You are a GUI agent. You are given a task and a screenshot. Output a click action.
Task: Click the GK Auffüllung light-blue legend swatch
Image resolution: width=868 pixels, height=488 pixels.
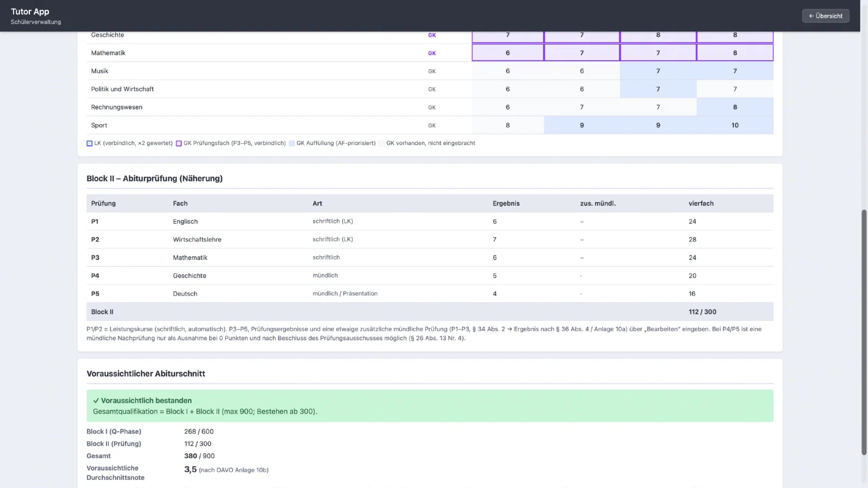point(292,144)
